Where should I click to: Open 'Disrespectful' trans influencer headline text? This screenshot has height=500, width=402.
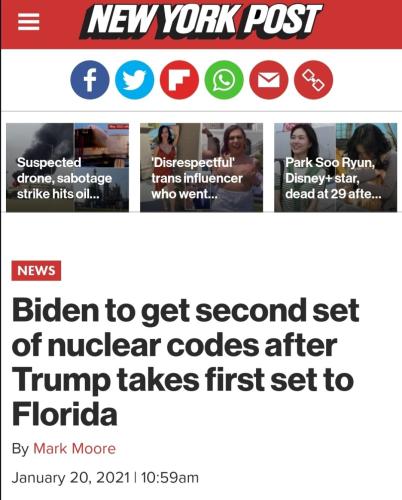197,178
